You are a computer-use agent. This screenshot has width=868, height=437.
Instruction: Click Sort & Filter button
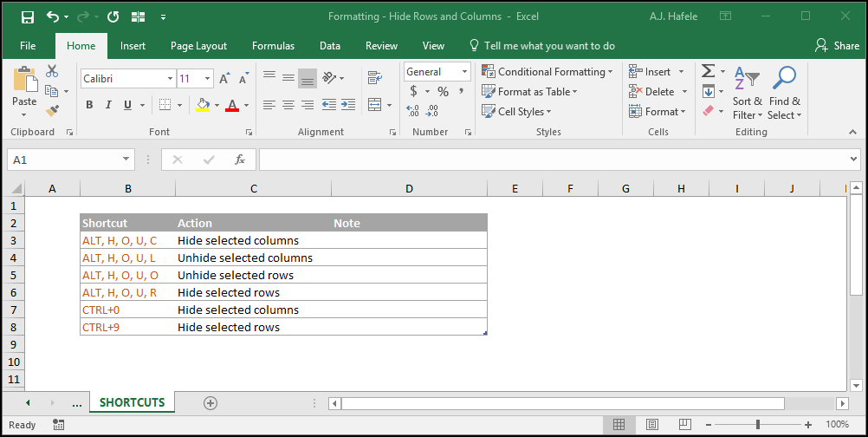(x=747, y=93)
